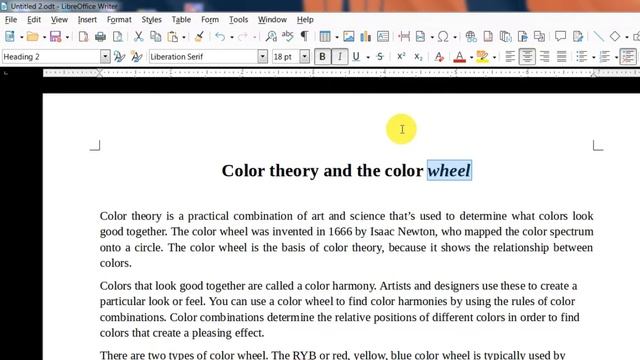Open Find and Replace icon
The height and width of the screenshot is (360, 640).
click(x=271, y=37)
